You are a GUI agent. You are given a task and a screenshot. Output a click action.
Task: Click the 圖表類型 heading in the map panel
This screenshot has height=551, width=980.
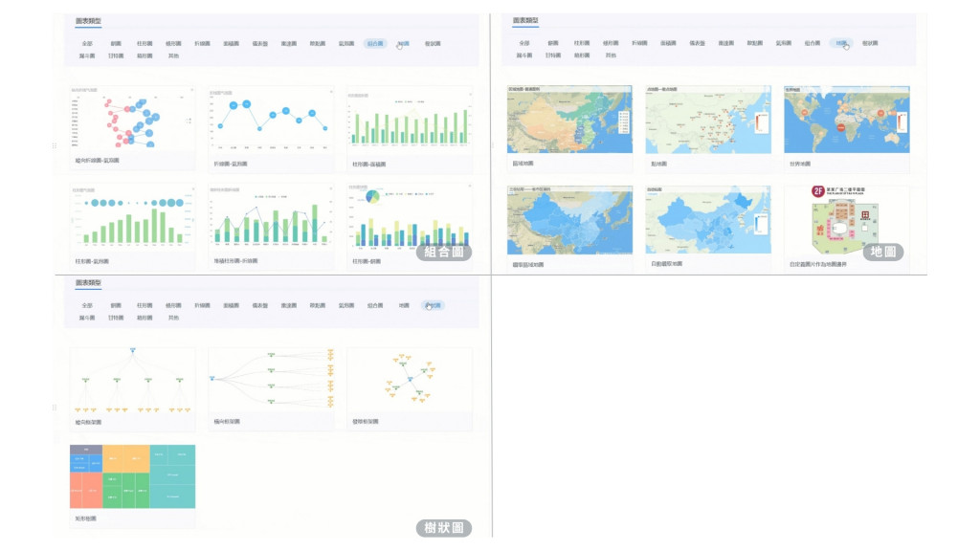(525, 20)
